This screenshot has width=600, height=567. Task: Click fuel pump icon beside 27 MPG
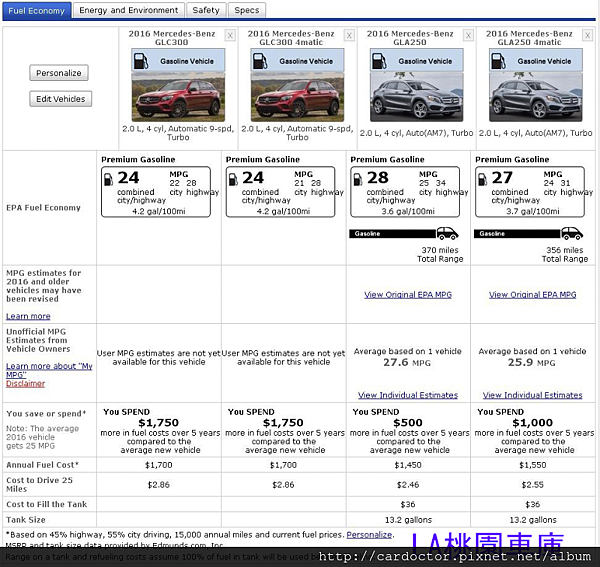point(483,179)
